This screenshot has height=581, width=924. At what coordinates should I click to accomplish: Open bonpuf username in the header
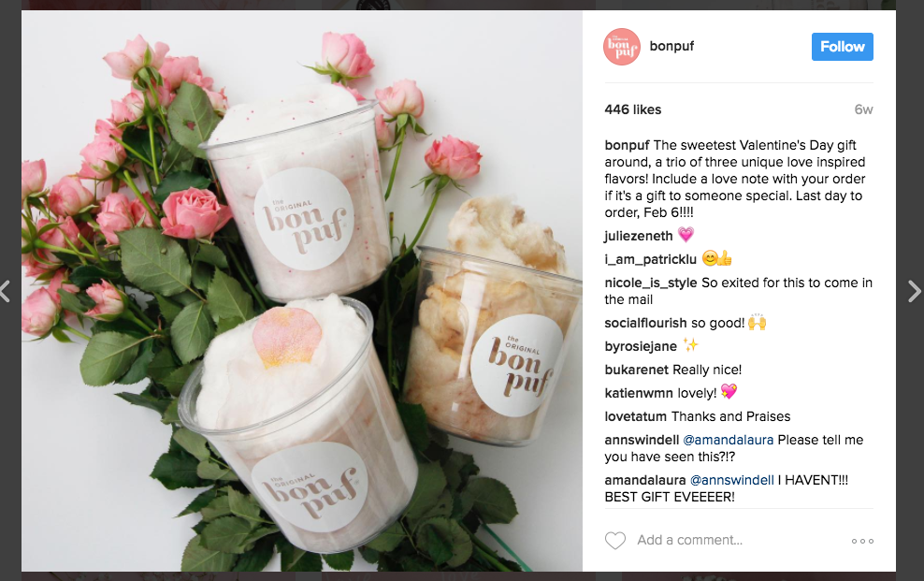[671, 46]
